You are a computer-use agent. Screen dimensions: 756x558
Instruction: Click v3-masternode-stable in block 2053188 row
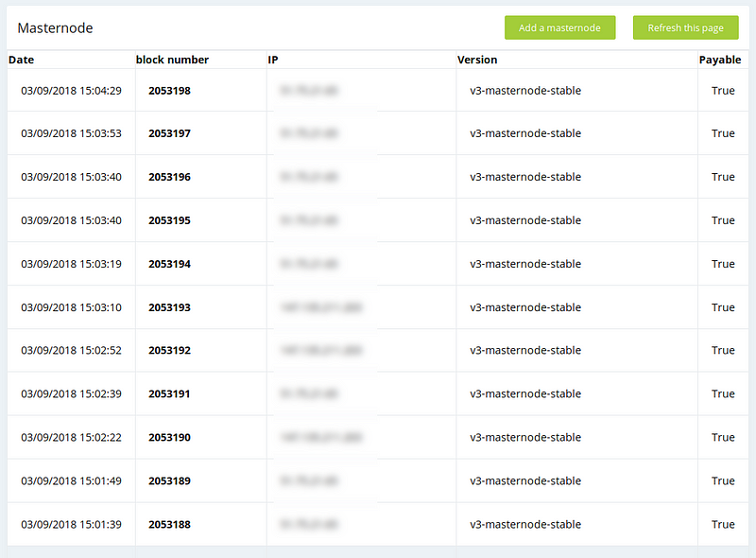[525, 524]
